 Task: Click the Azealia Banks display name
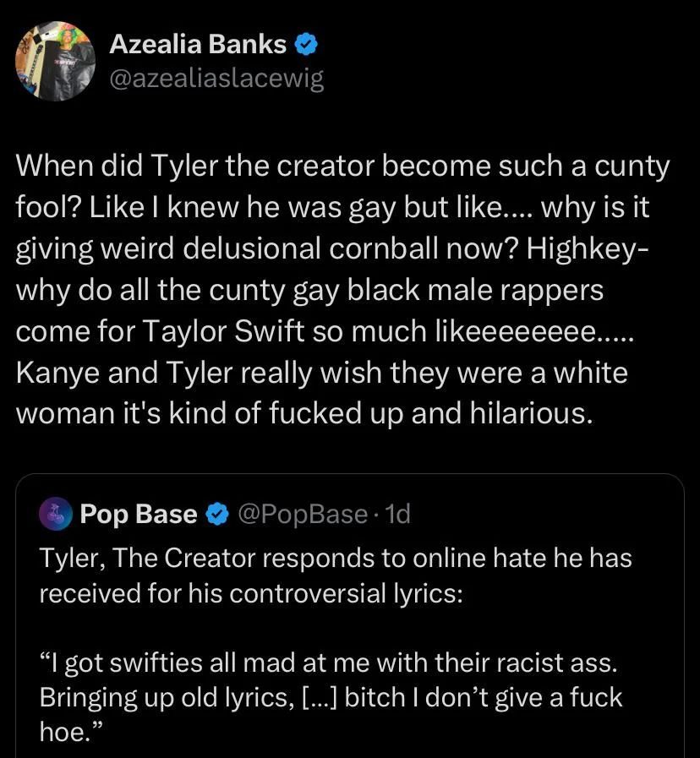198,43
